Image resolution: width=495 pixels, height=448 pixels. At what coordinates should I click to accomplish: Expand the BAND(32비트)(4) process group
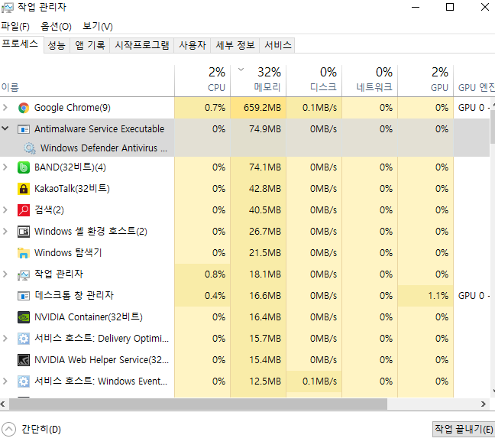pyautogui.click(x=5, y=167)
